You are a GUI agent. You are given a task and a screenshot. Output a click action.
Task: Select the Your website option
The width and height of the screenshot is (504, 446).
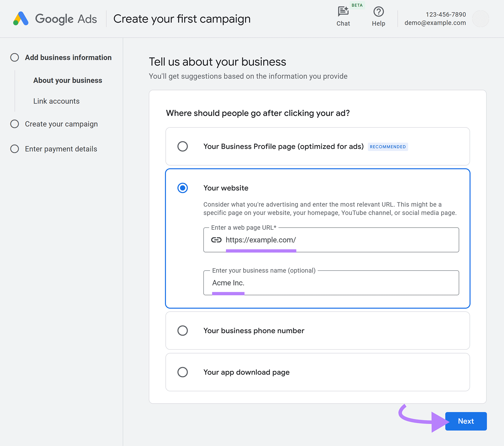(183, 188)
